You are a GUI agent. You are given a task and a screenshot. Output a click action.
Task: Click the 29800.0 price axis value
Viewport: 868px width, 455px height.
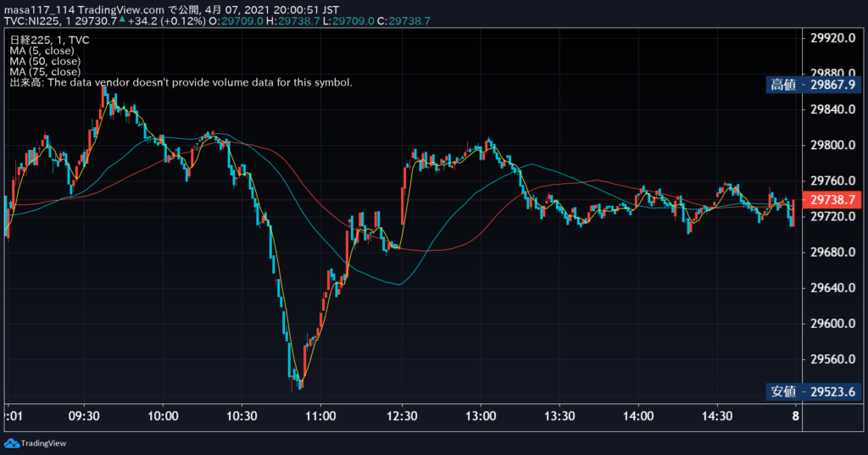click(x=832, y=146)
